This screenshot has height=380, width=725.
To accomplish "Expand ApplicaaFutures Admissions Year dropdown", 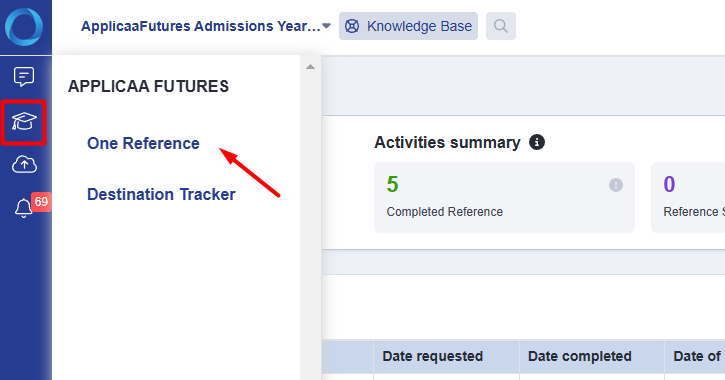I will point(206,26).
